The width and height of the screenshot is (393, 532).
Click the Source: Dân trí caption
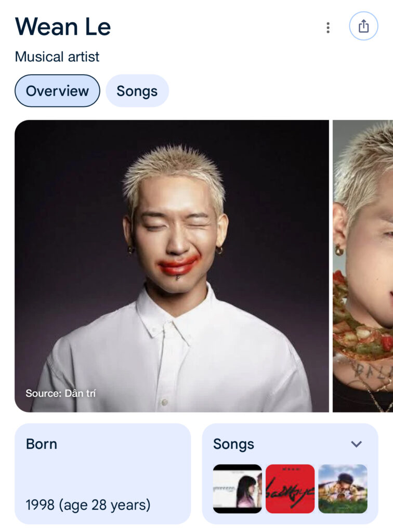click(61, 393)
